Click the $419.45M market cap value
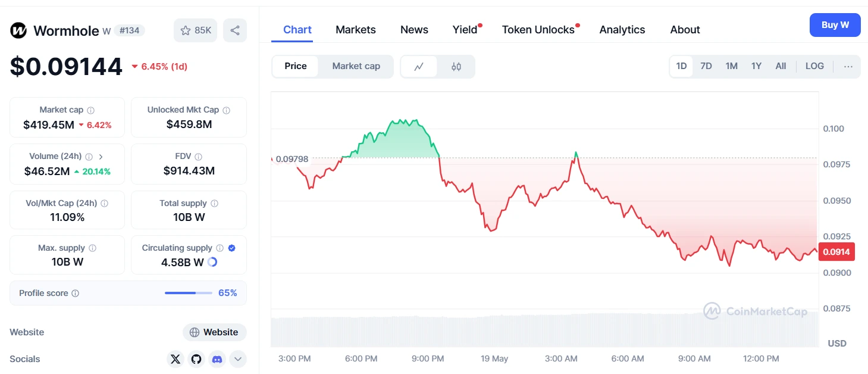This screenshot has width=868, height=374. point(49,125)
